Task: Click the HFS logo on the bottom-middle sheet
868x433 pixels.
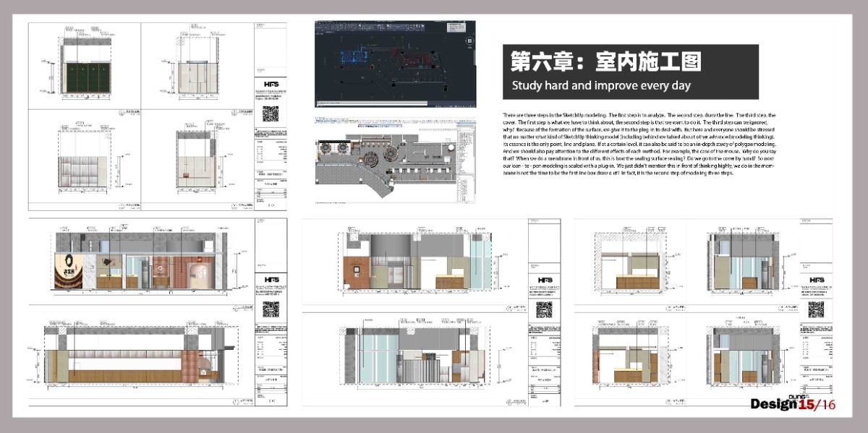Action: click(x=543, y=279)
